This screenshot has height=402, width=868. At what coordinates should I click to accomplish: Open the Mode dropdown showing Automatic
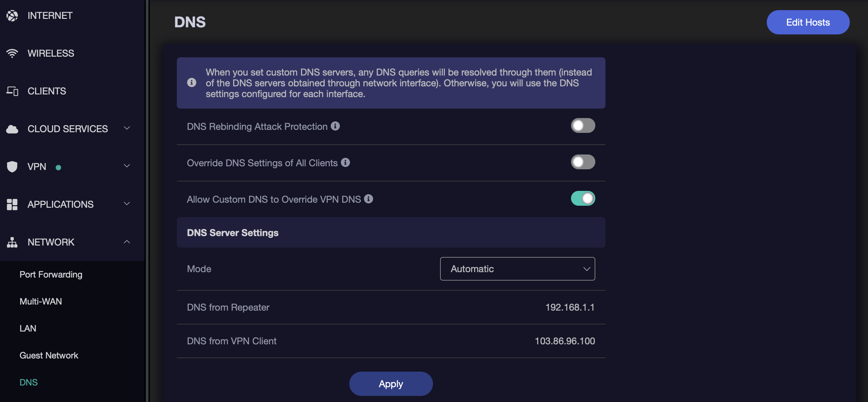point(517,269)
